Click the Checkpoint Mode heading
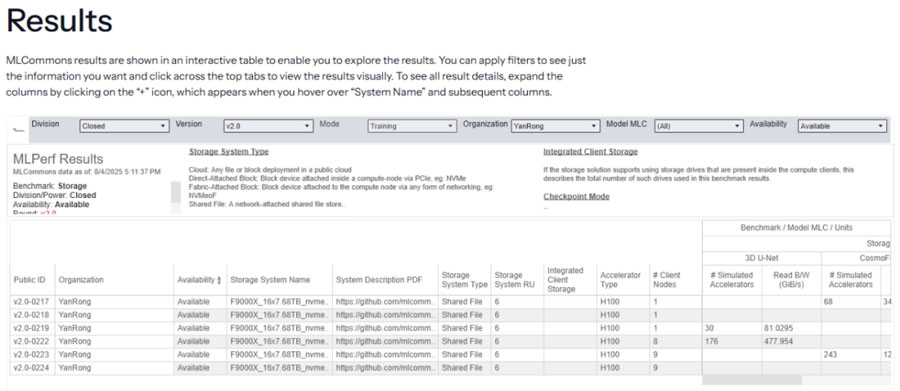The height and width of the screenshot is (391, 900). pos(576,196)
